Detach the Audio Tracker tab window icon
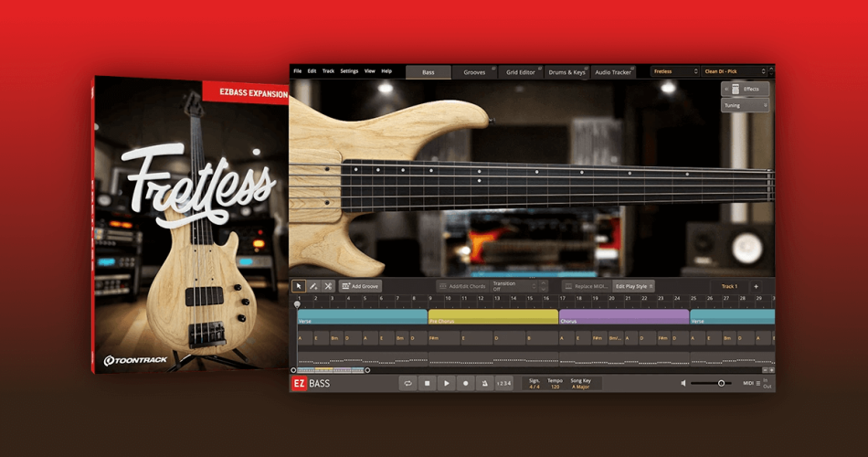Viewport: 868px width, 457px height. tap(633, 69)
